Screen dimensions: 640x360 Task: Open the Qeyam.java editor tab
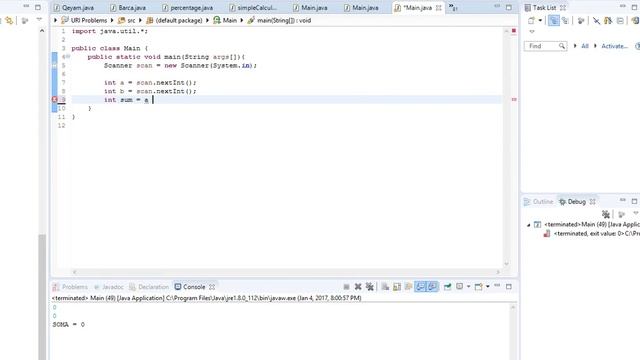[74, 8]
